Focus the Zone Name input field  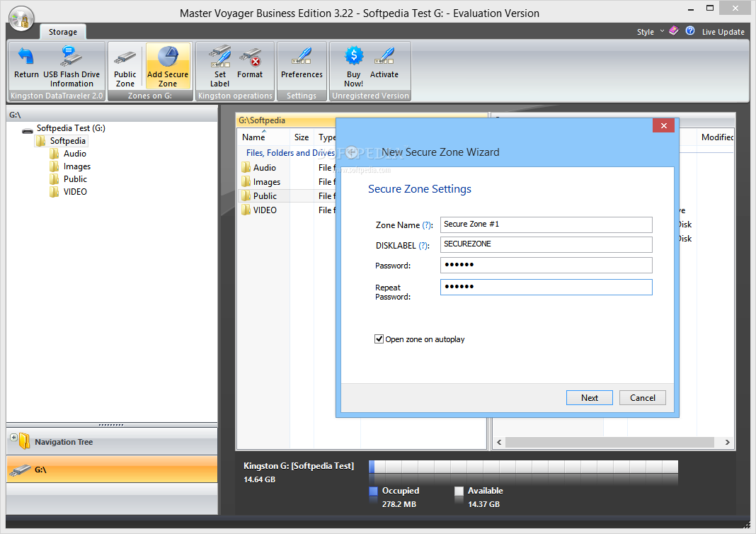tap(546, 225)
